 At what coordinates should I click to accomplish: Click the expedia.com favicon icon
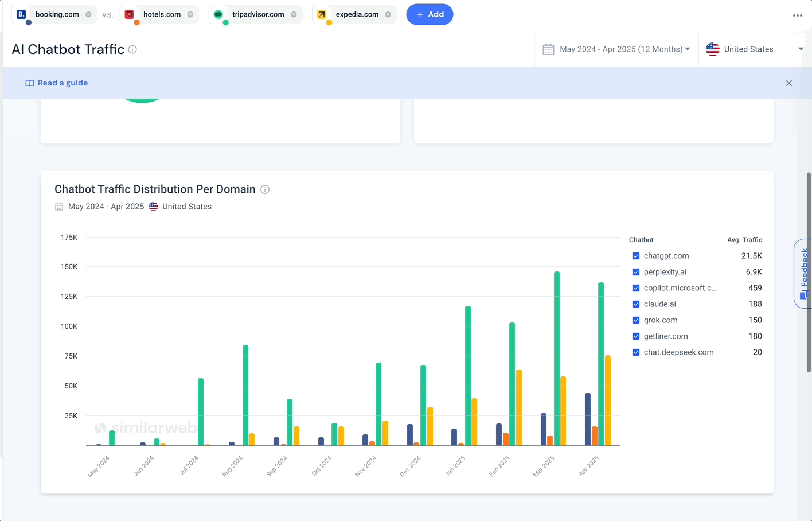click(x=322, y=14)
